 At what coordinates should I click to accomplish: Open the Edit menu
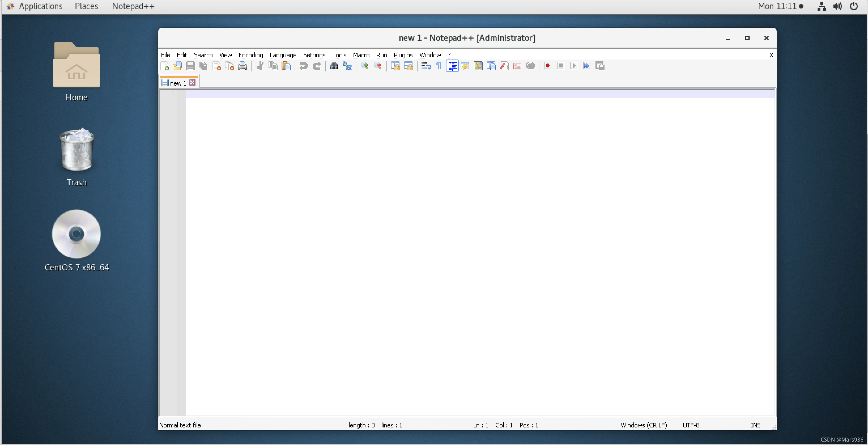182,55
